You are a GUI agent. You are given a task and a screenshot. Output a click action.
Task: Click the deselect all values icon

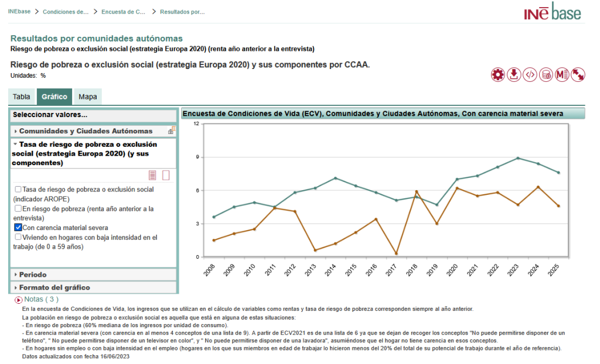[166, 175]
